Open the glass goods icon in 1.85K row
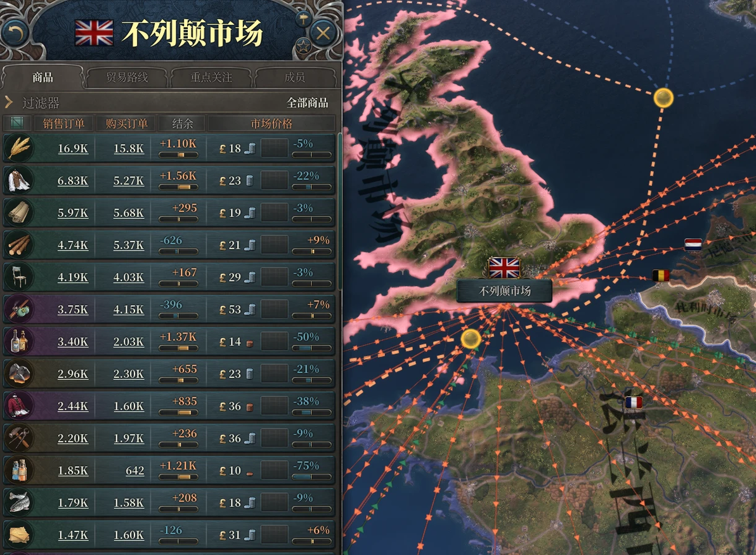756x555 pixels. click(x=19, y=470)
